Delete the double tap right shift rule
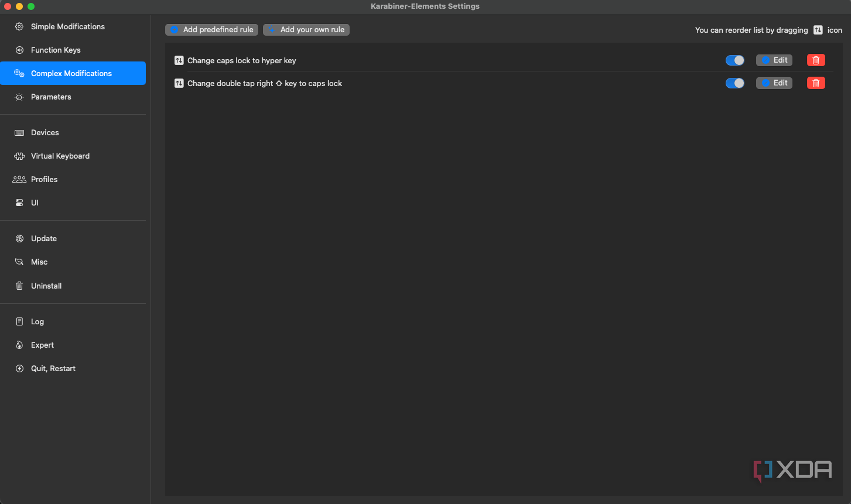Image resolution: width=851 pixels, height=504 pixels. 816,83
